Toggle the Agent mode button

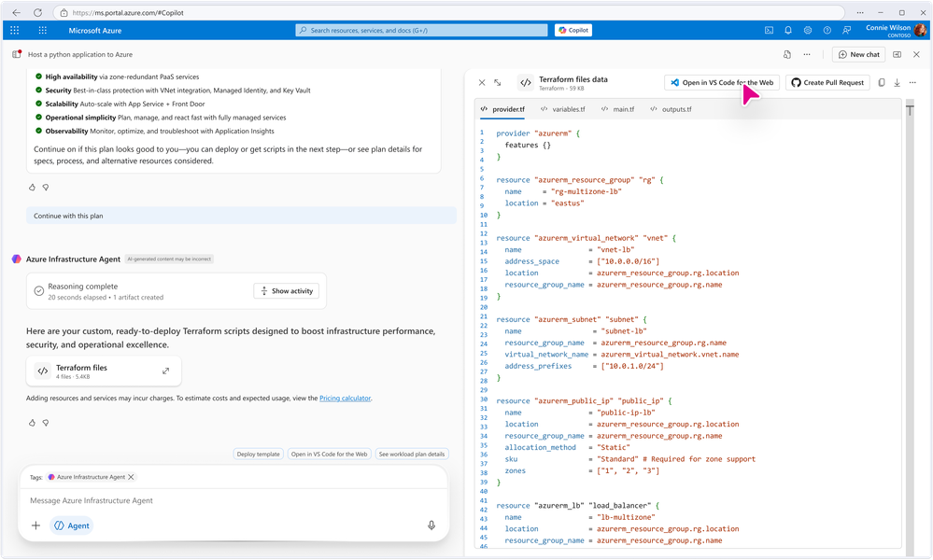click(71, 526)
